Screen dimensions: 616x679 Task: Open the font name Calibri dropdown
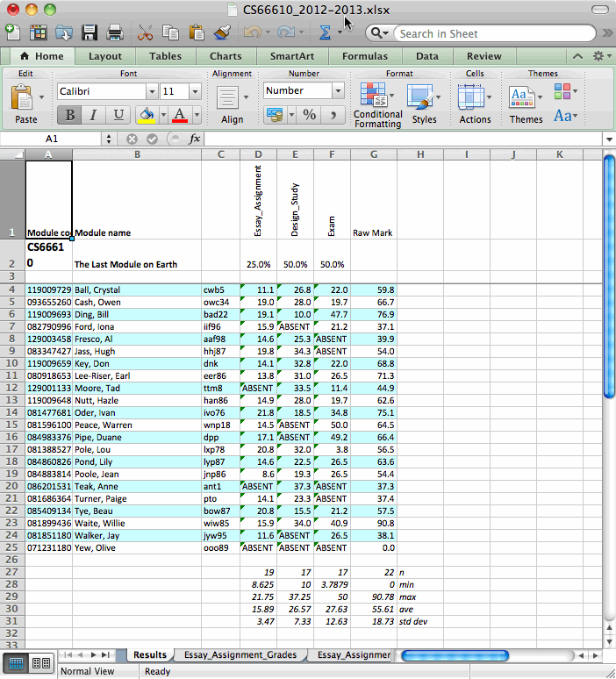(x=152, y=92)
